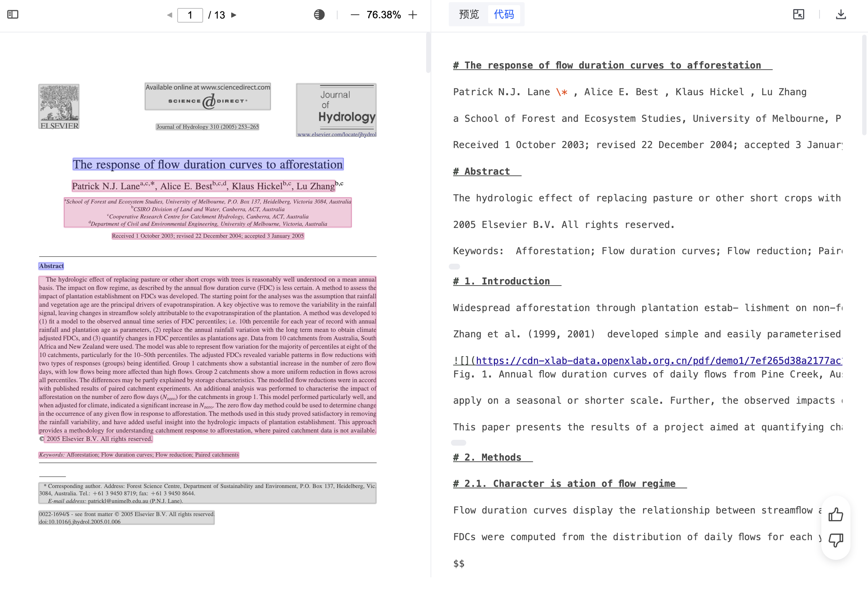The image size is (868, 589).
Task: Click the Elsevier logo image
Action: pyautogui.click(x=59, y=106)
